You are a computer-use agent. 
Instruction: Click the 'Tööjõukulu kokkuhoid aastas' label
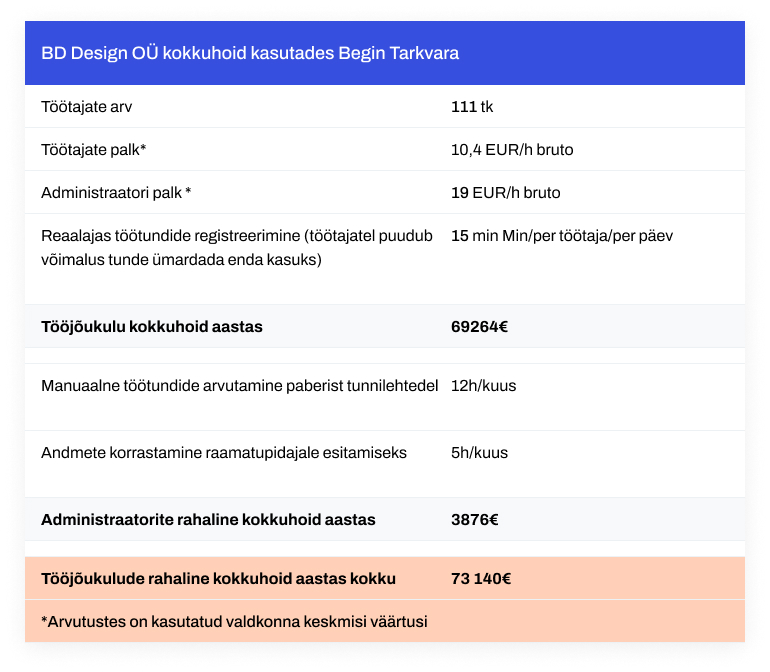coord(152,327)
